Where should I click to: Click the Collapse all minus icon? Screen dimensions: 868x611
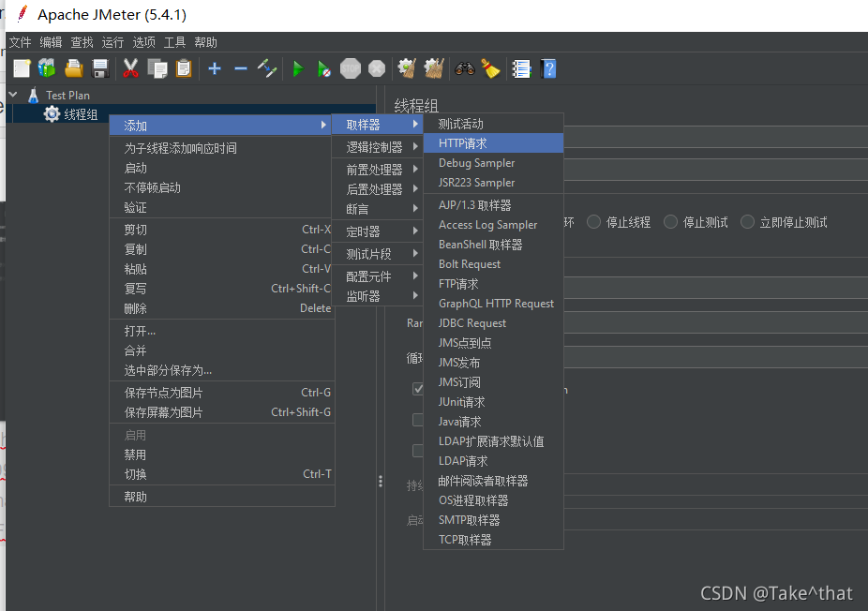(241, 68)
